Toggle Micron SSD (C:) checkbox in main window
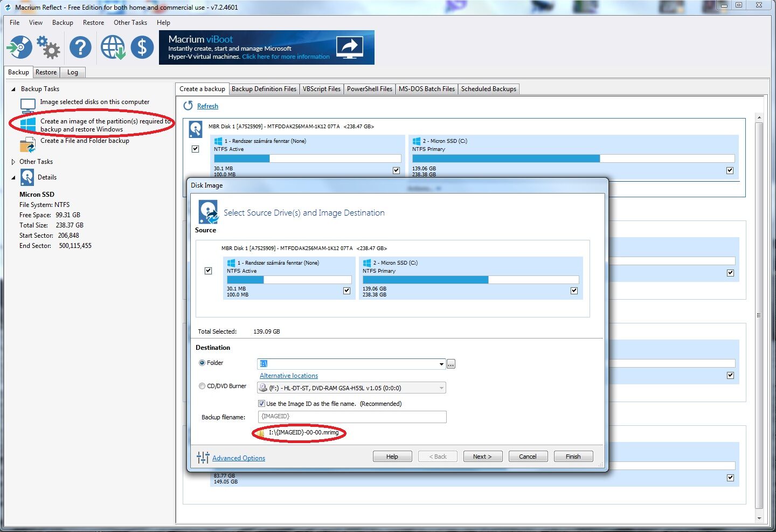The image size is (776, 532). point(730,170)
